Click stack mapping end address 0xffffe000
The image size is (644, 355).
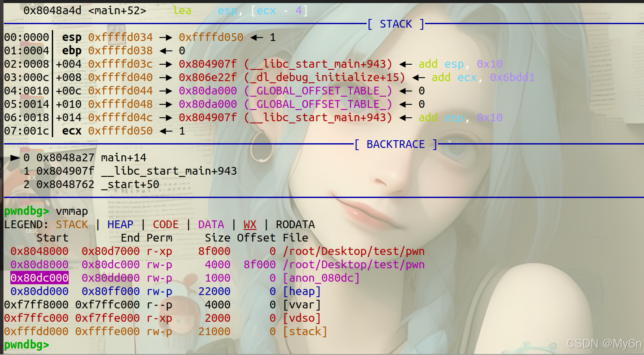108,332
